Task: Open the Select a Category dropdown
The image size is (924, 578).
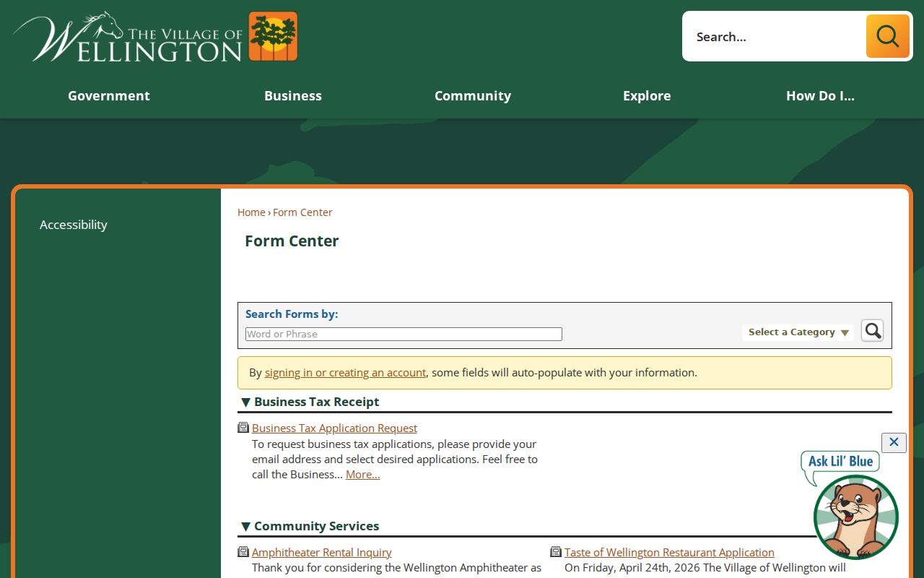Action: pyautogui.click(x=798, y=332)
